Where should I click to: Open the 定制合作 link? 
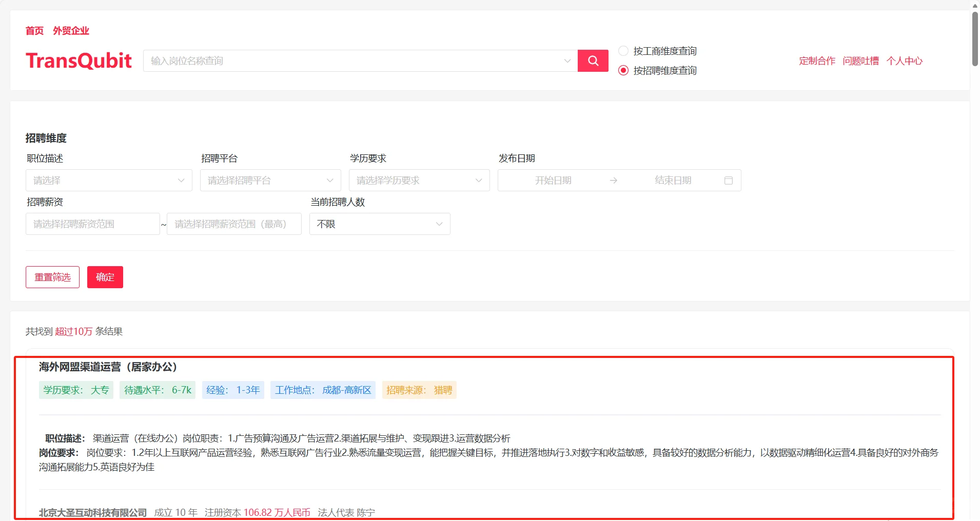pos(816,61)
